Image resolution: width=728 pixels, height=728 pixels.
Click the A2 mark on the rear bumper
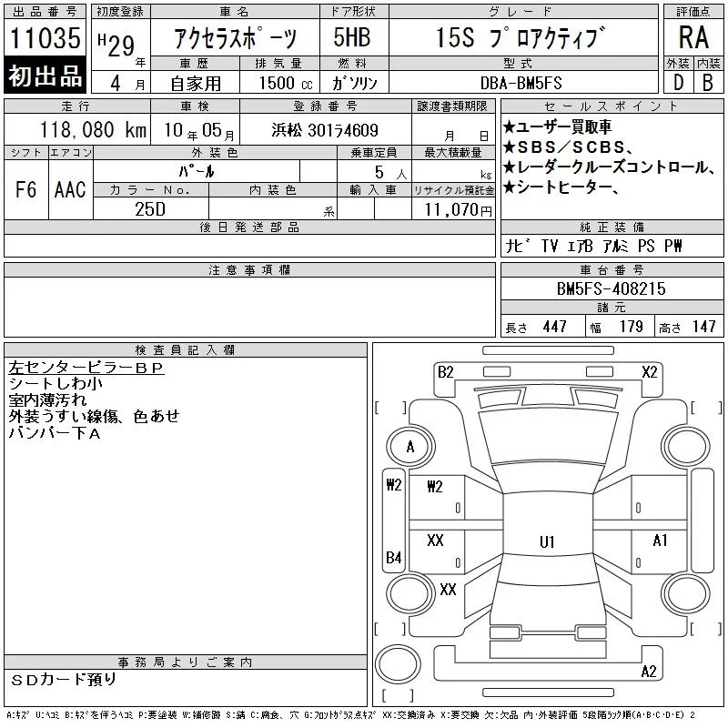pyautogui.click(x=649, y=672)
